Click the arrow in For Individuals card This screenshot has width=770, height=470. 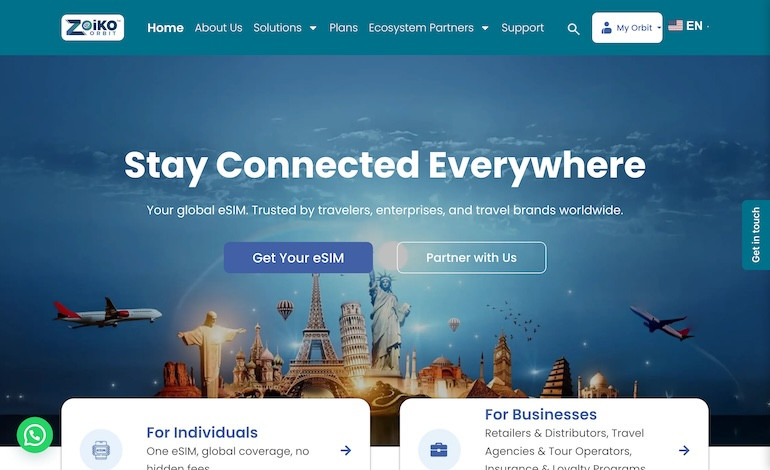[x=346, y=450]
